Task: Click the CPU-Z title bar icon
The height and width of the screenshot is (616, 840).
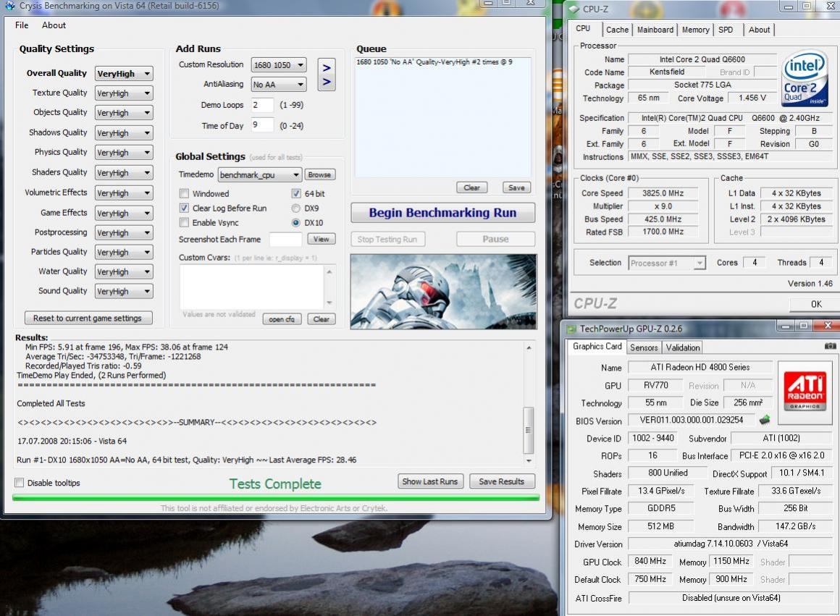Action: click(x=574, y=9)
